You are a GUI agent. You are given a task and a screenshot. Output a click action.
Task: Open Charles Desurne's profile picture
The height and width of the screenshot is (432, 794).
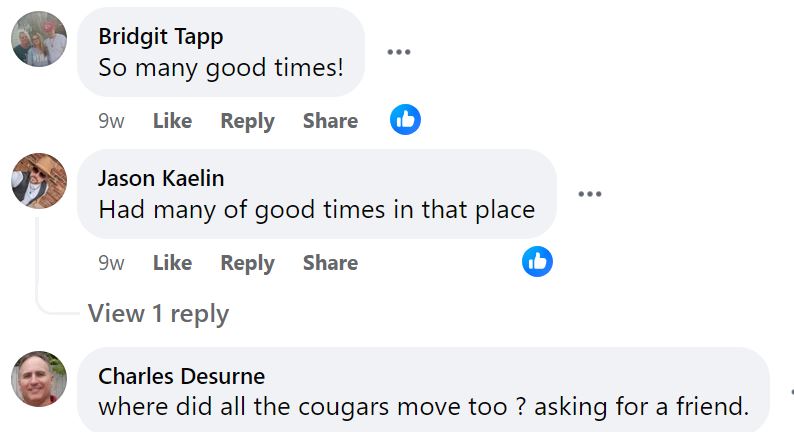point(39,379)
